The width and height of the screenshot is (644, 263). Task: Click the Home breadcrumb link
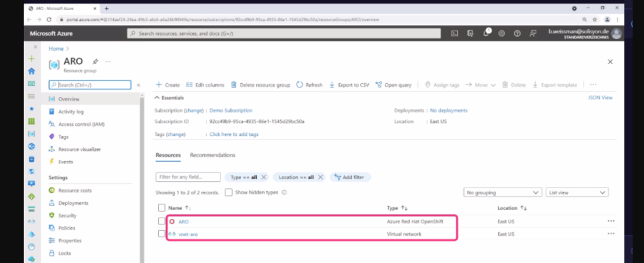(56, 48)
